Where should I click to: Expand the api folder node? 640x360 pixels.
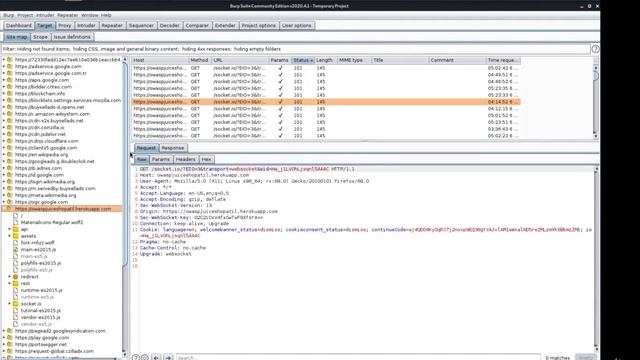click(x=10, y=229)
